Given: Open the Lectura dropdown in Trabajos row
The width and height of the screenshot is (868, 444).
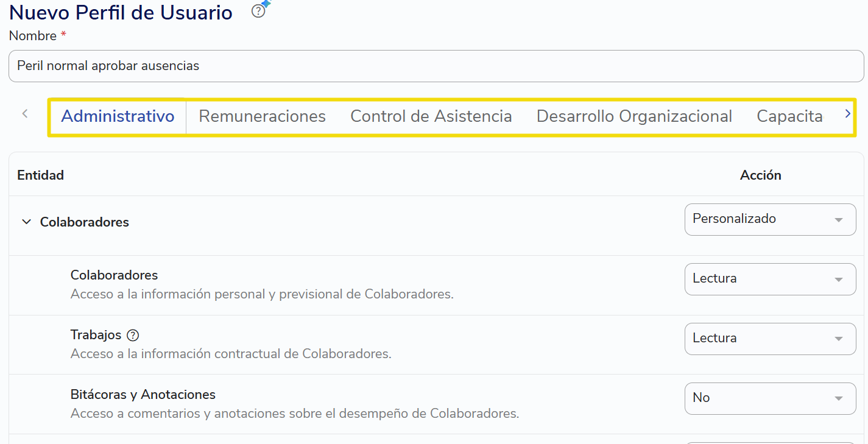Looking at the screenshot, I should [x=770, y=339].
